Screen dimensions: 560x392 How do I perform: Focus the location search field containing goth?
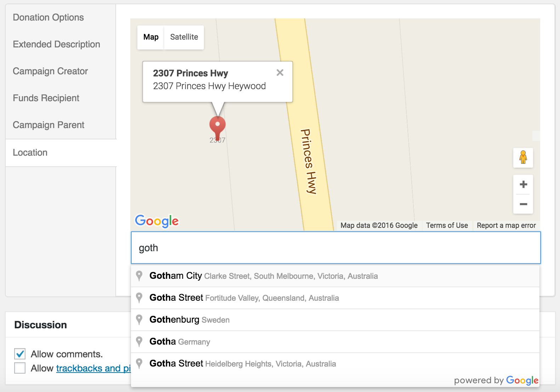pos(336,248)
